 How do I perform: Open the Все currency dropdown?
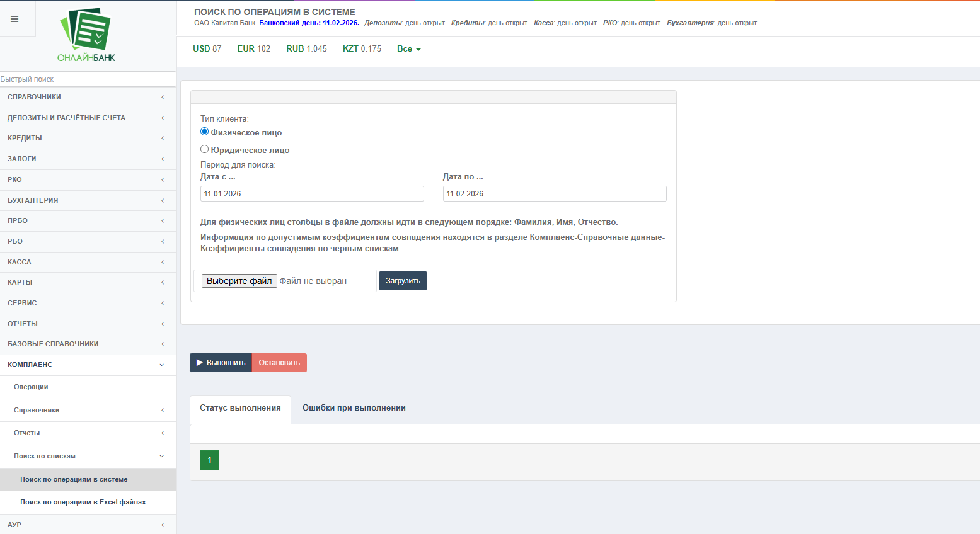click(408, 49)
